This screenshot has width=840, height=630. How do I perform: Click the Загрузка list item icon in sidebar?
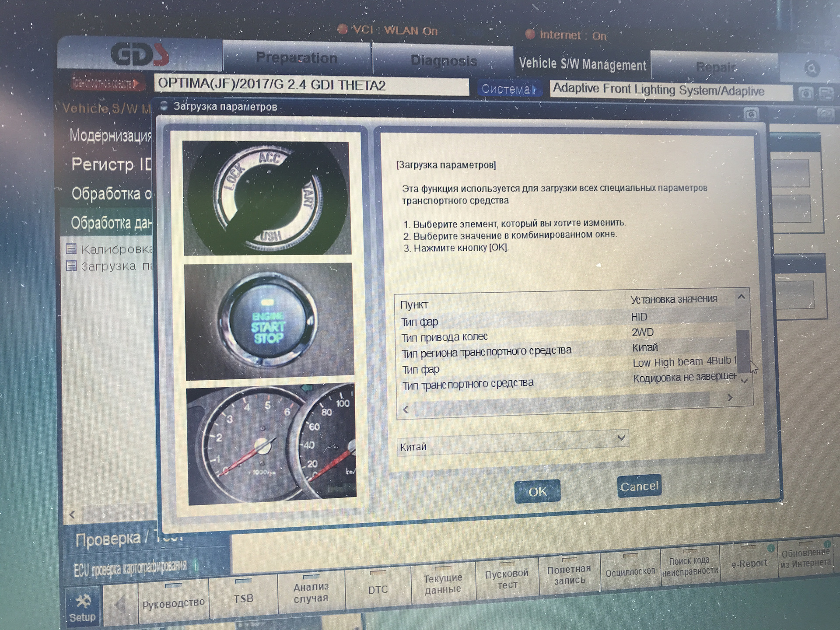click(x=71, y=266)
